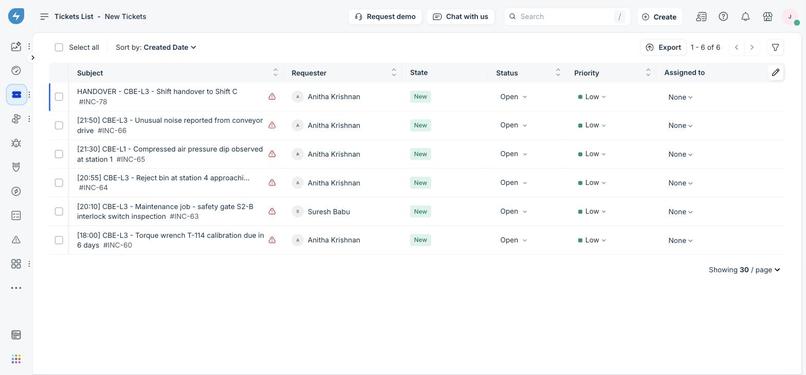Tick checkbox for Shift handover ticket INC-78
Image resolution: width=806 pixels, height=375 pixels.
tap(59, 97)
